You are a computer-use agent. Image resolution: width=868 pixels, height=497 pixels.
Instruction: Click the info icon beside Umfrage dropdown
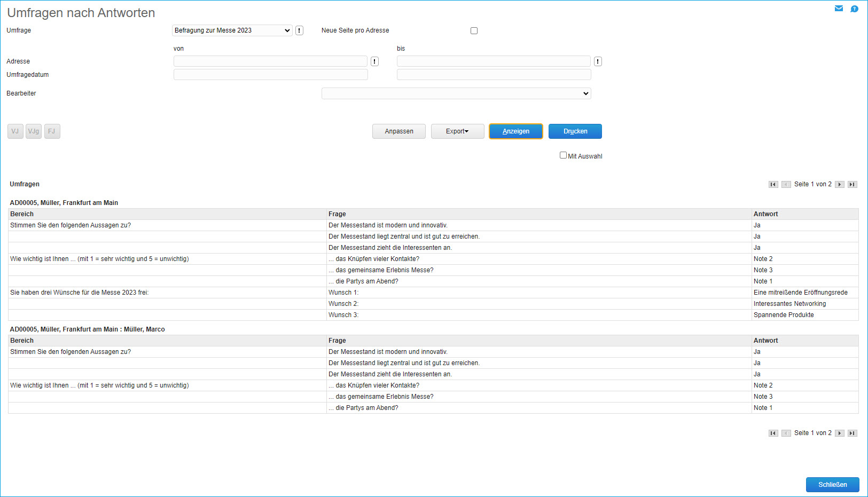point(299,30)
